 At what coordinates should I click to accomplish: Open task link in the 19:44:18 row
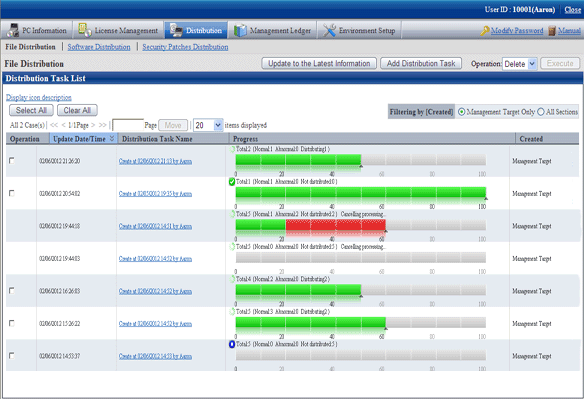coord(155,226)
